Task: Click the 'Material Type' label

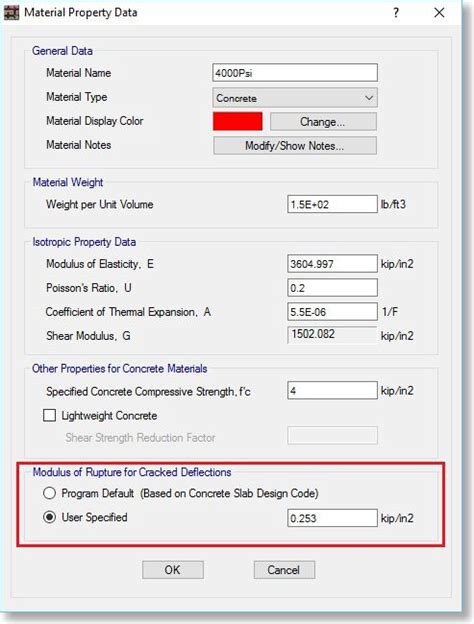Action: click(x=76, y=97)
